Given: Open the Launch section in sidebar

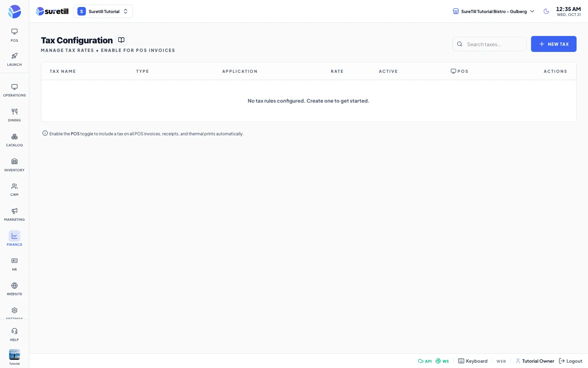Looking at the screenshot, I should click(x=14, y=60).
